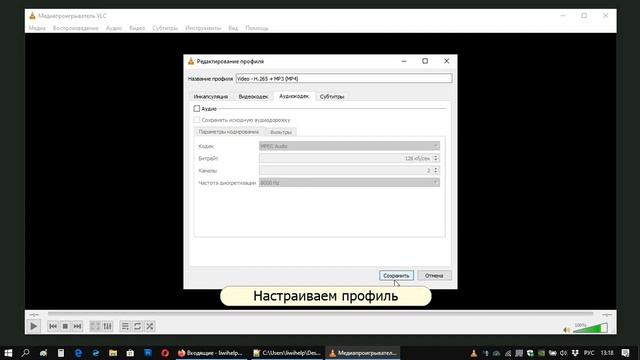Image resolution: width=640 pixels, height=360 pixels.
Task: Stop playback in VLC player
Action: pyautogui.click(x=65, y=326)
